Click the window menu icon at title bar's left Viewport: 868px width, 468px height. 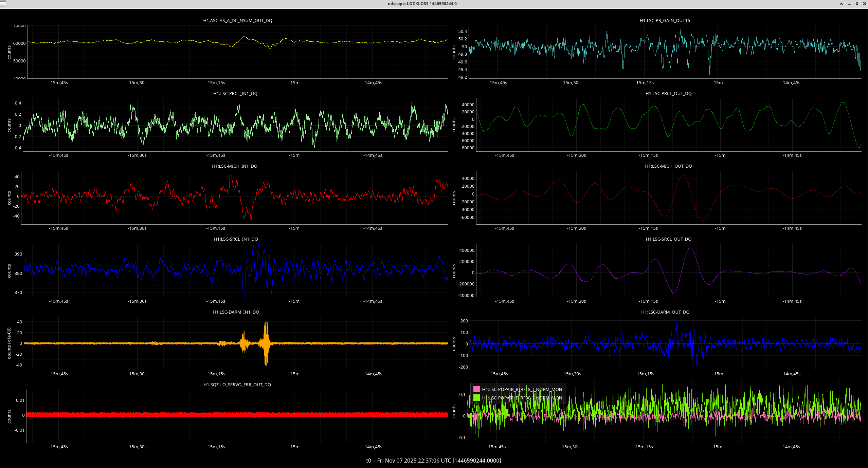(3, 3)
